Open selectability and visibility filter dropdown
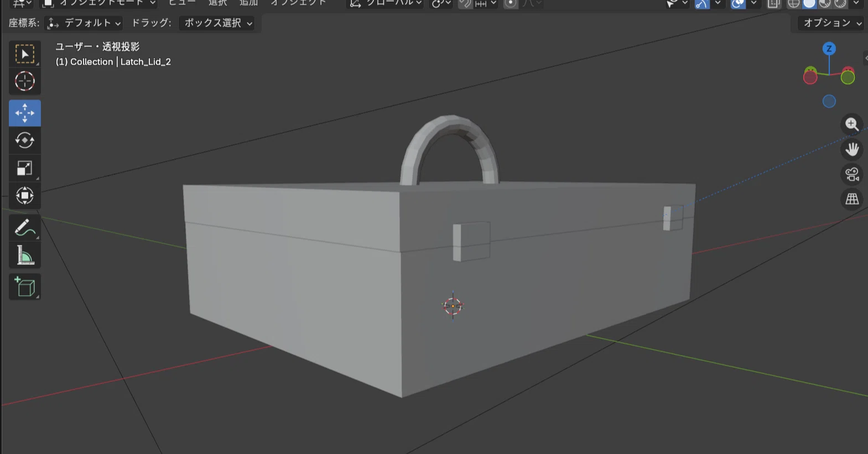This screenshot has height=454, width=868. click(x=677, y=3)
